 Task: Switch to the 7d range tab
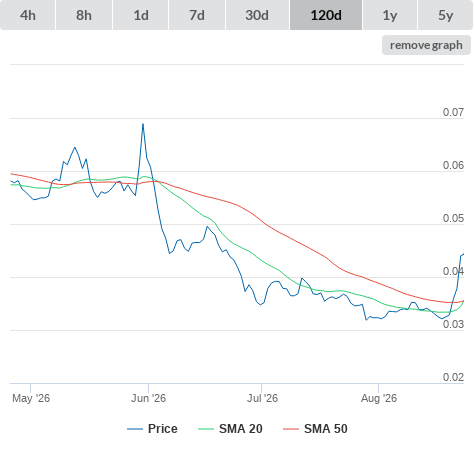(197, 15)
